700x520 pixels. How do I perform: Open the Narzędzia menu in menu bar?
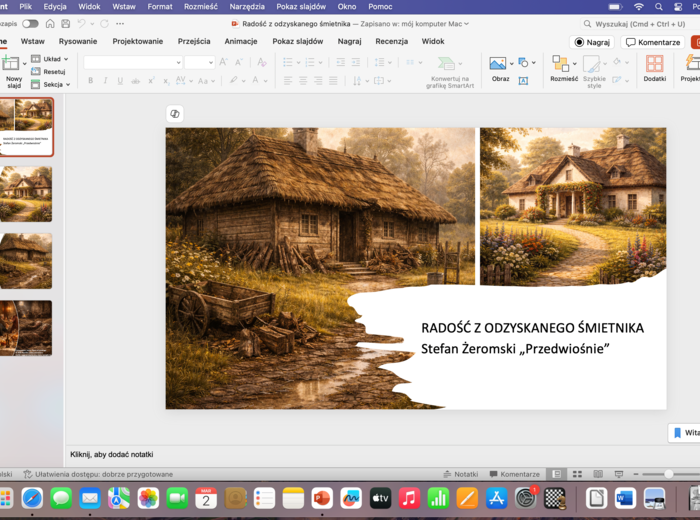[247, 6]
